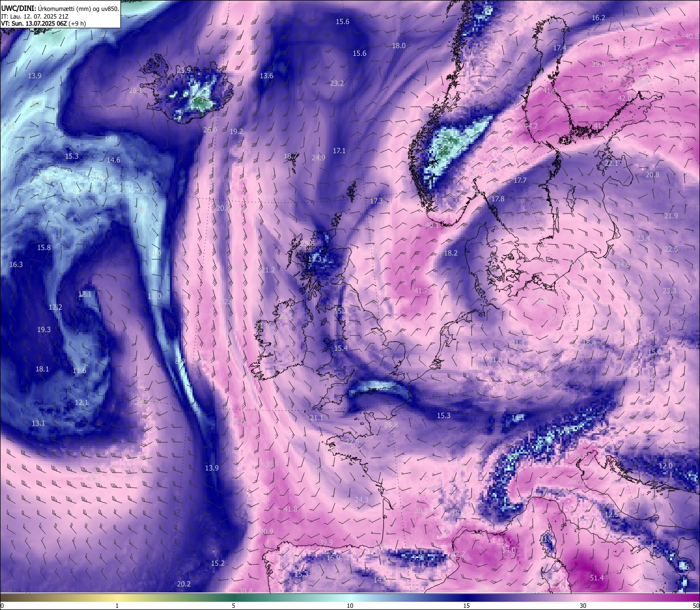Click the 50 tick on the colour scale
This screenshot has height=610, width=700.
click(696, 606)
